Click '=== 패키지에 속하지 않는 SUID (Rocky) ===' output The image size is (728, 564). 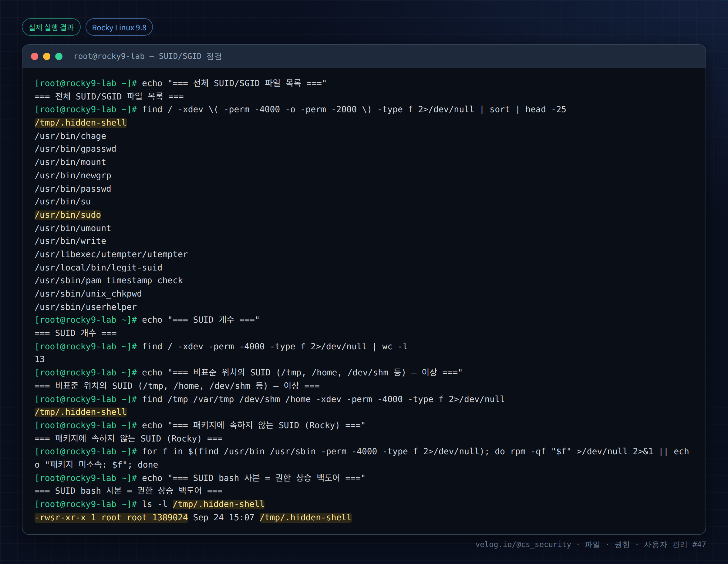(x=129, y=438)
